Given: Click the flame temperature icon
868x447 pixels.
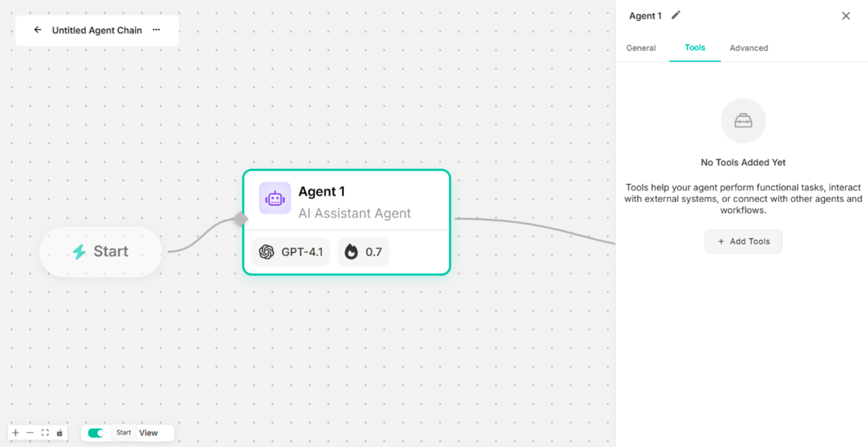Looking at the screenshot, I should (x=351, y=252).
